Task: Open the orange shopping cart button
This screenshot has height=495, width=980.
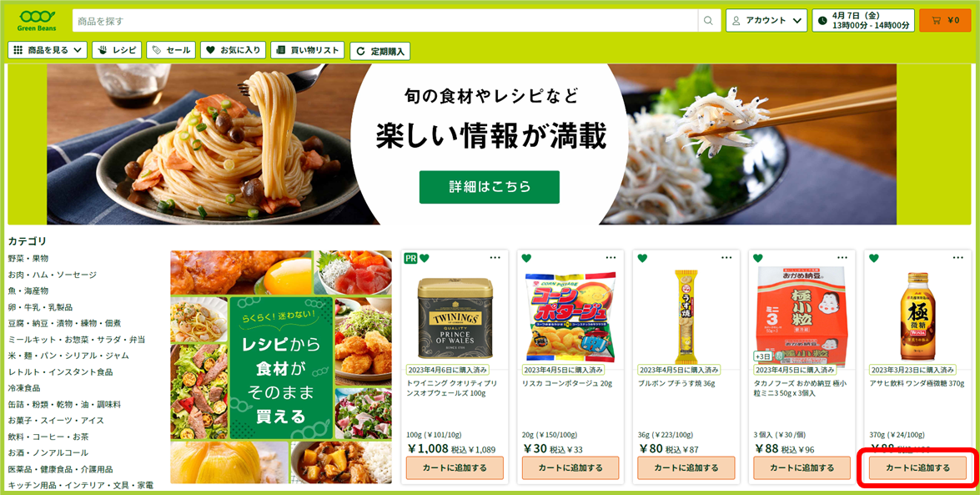Action: click(945, 20)
